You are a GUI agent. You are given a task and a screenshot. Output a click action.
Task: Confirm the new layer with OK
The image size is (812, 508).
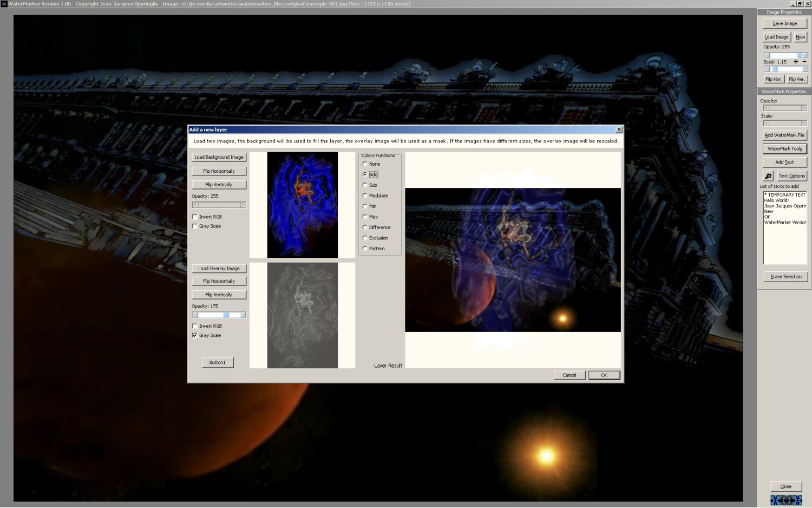pos(604,375)
